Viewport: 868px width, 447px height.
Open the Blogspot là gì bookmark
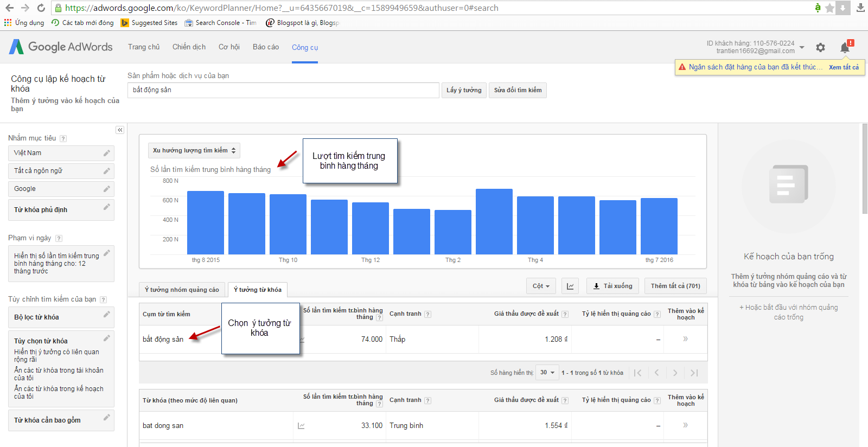(x=302, y=23)
